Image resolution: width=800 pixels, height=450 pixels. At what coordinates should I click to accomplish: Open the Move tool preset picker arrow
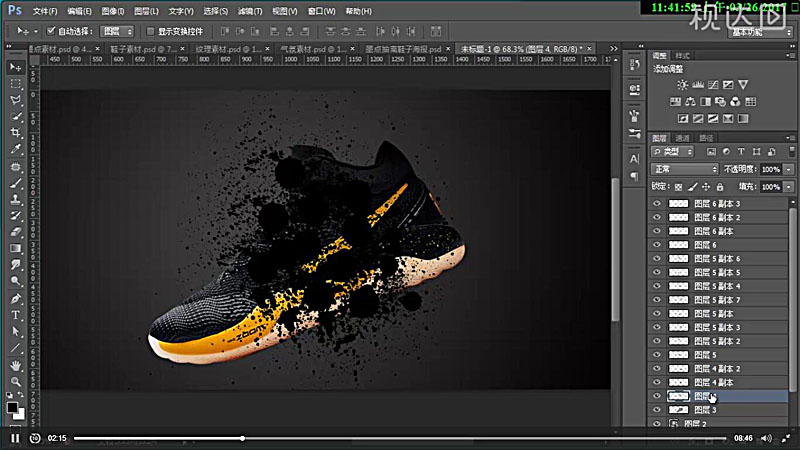pos(36,32)
